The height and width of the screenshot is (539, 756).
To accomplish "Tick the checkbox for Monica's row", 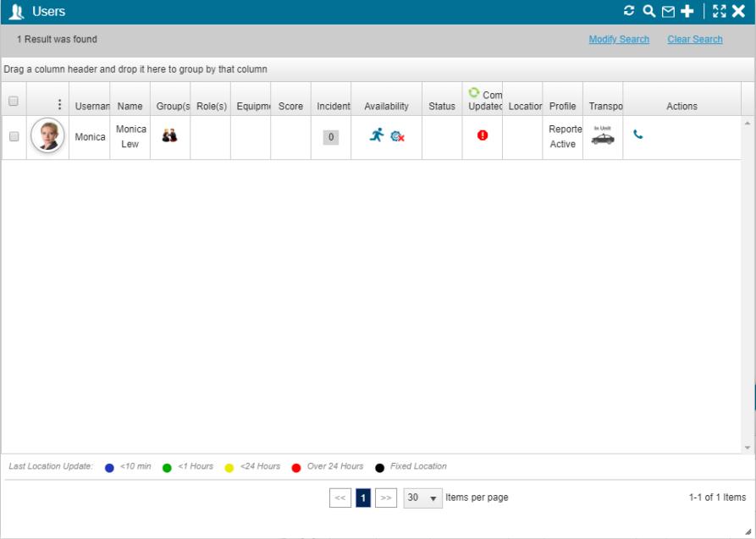I will [14, 137].
